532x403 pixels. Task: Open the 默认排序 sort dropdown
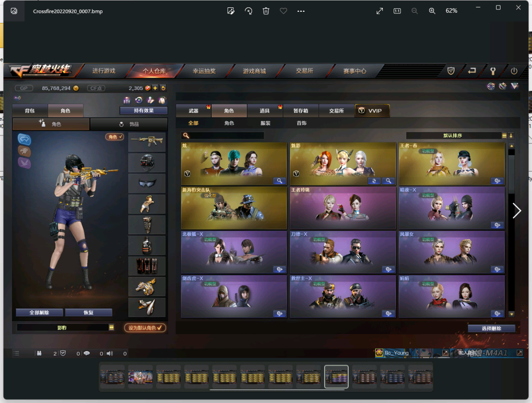[456, 136]
